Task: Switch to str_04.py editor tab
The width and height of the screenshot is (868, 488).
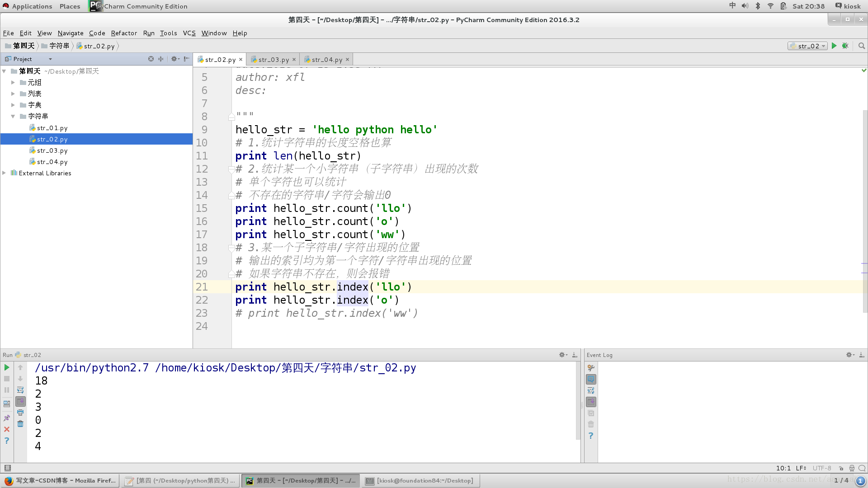Action: (x=326, y=60)
